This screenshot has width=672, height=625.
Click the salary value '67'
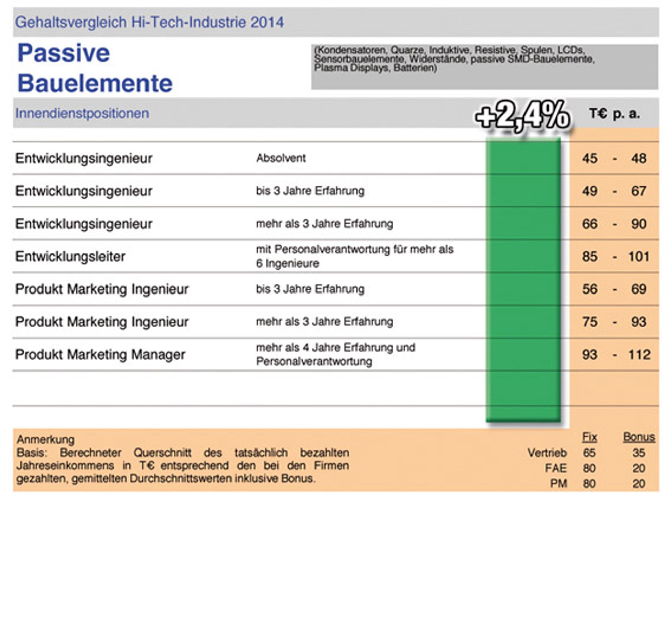(x=639, y=191)
